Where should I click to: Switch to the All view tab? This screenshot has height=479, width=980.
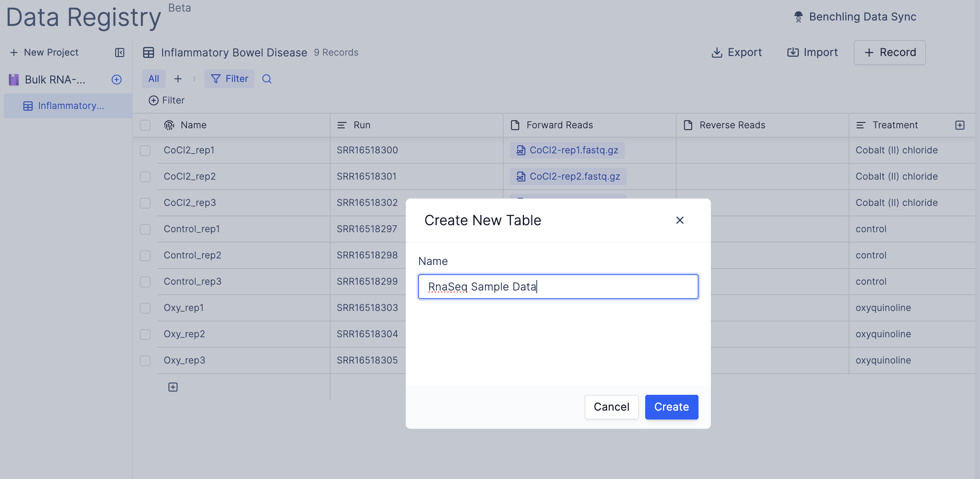click(153, 79)
